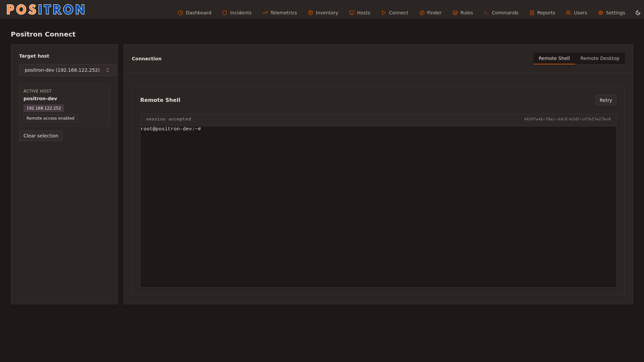Click the Settings gear icon
The height and width of the screenshot is (362, 644).
click(601, 13)
